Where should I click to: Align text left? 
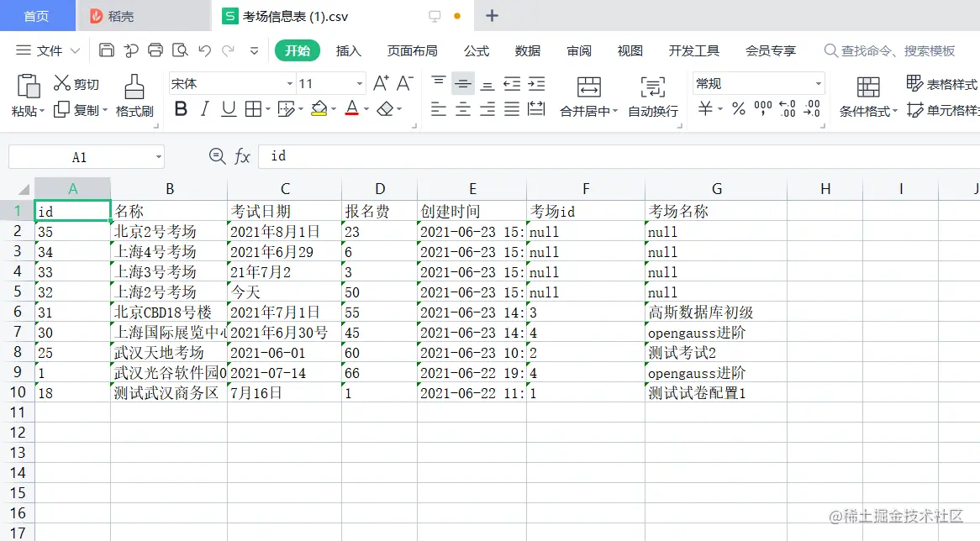(x=439, y=109)
